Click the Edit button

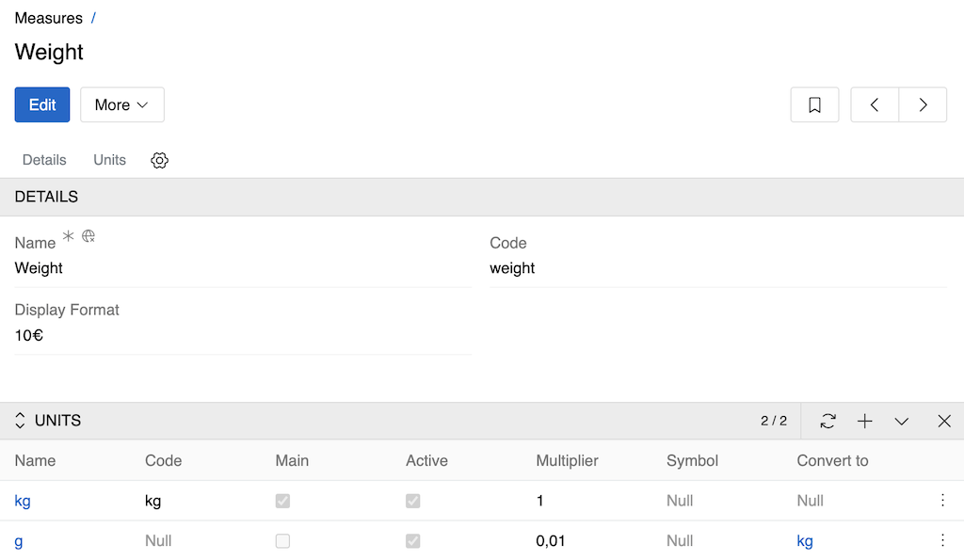pos(42,105)
